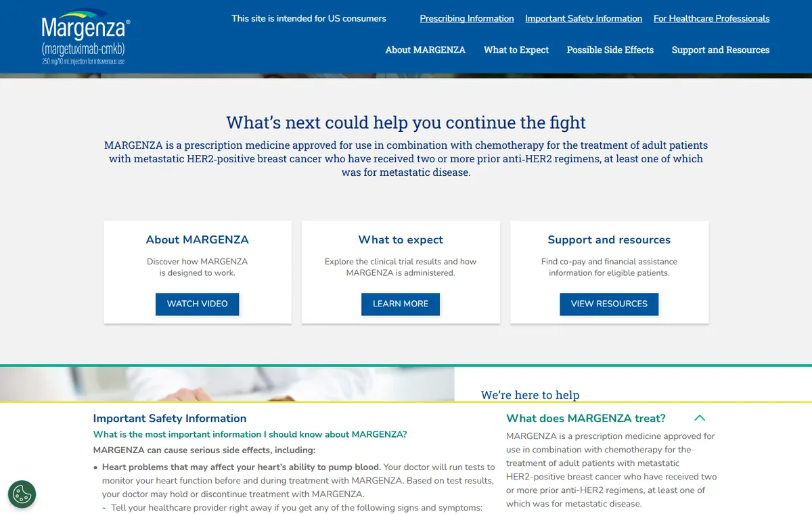
Task: Select the What to expect card heading
Action: 401,239
